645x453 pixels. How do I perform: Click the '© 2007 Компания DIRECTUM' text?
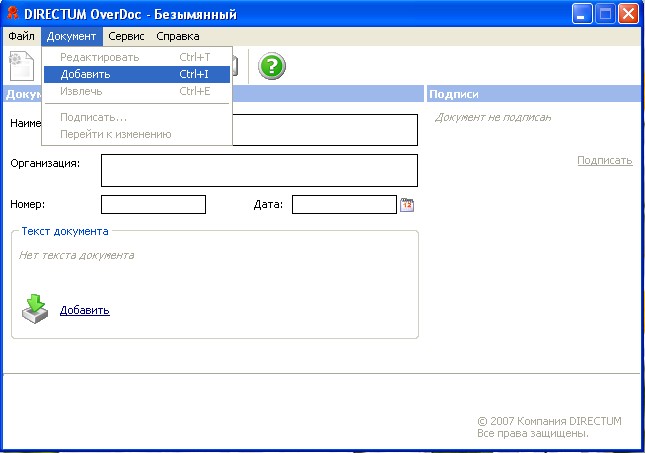pyautogui.click(x=549, y=421)
